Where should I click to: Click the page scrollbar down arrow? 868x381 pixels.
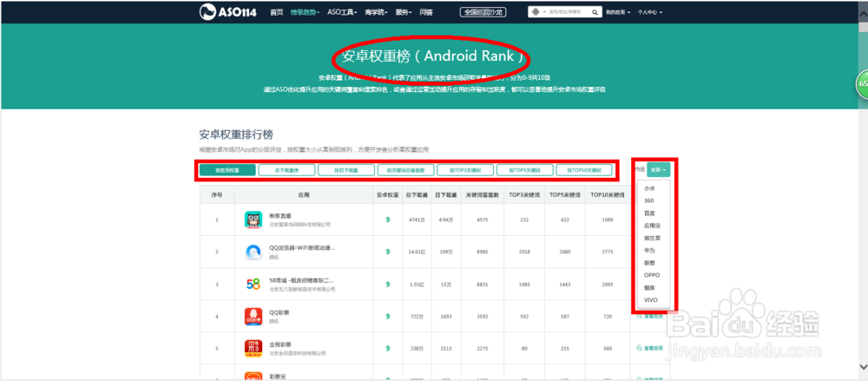coord(863,366)
